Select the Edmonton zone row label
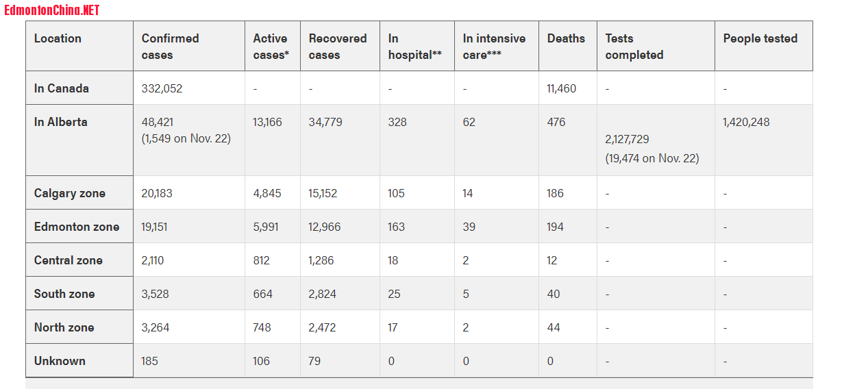Viewport: 868px width, 389px height. tap(77, 227)
